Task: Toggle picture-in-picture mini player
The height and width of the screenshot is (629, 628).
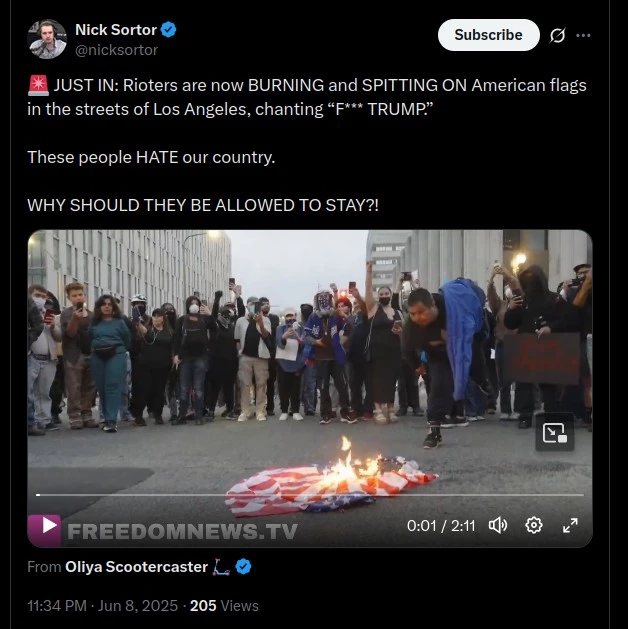Action: (555, 433)
